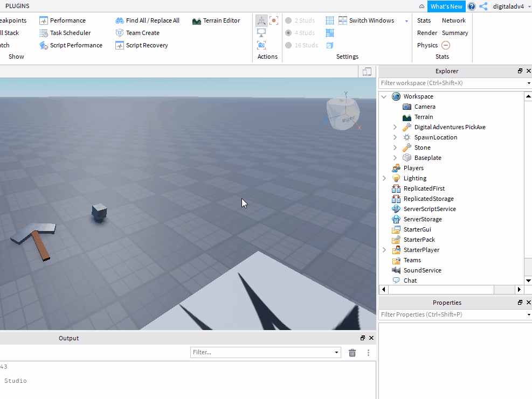Select the 16 Studs radio button
This screenshot has height=399, width=532.
288,45
